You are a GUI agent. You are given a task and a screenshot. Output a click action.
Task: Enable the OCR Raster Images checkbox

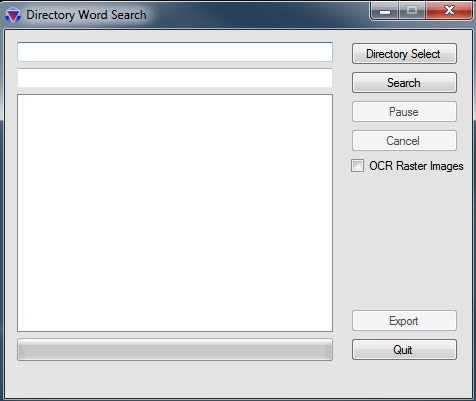pos(357,166)
